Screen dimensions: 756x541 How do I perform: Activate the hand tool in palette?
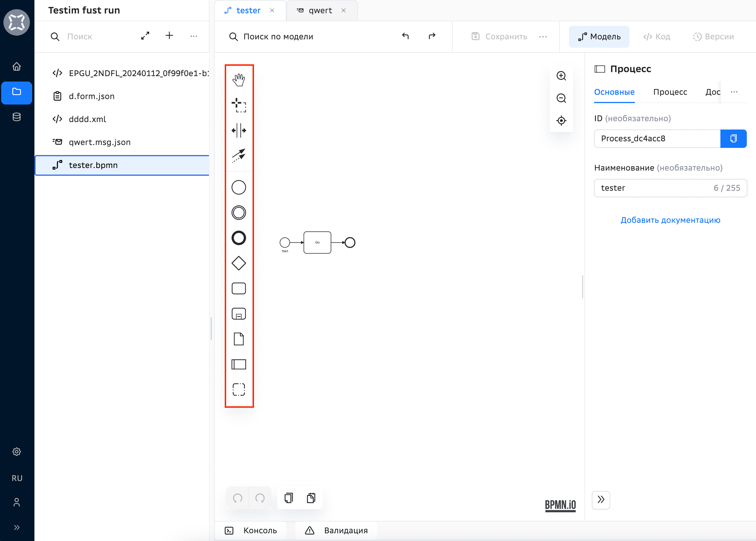tap(238, 80)
